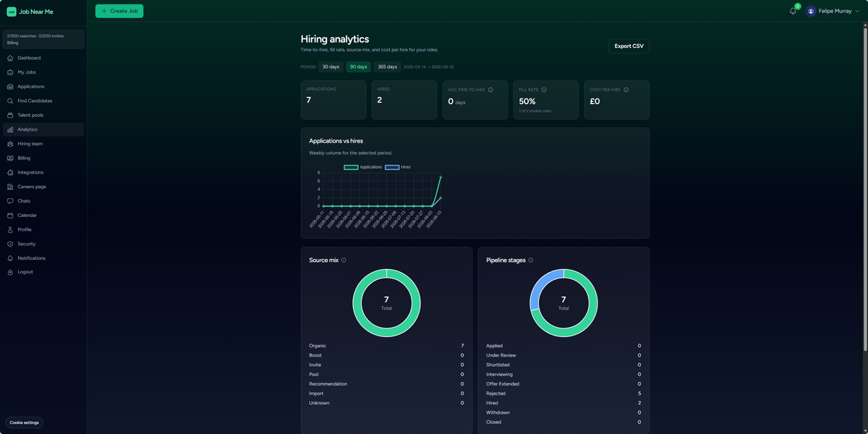Click the Profile person icon
This screenshot has height=434, width=868.
[x=10, y=229]
